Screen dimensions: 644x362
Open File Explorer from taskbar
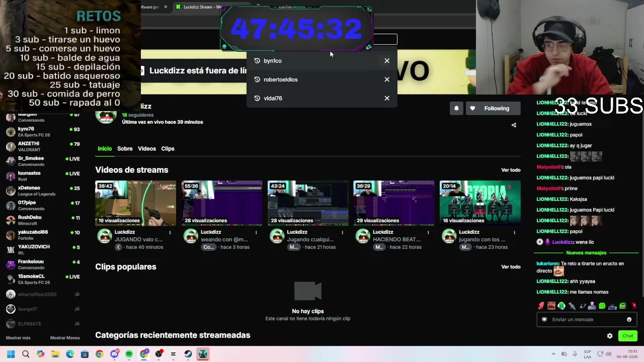pyautogui.click(x=55, y=354)
